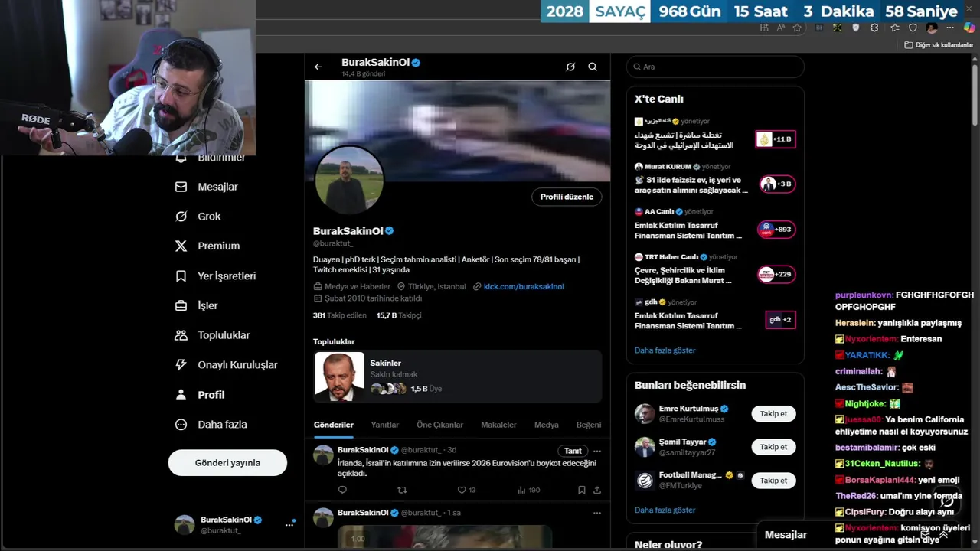Switch to Yanıtlar tab
Image resolution: width=980 pixels, height=551 pixels.
384,425
